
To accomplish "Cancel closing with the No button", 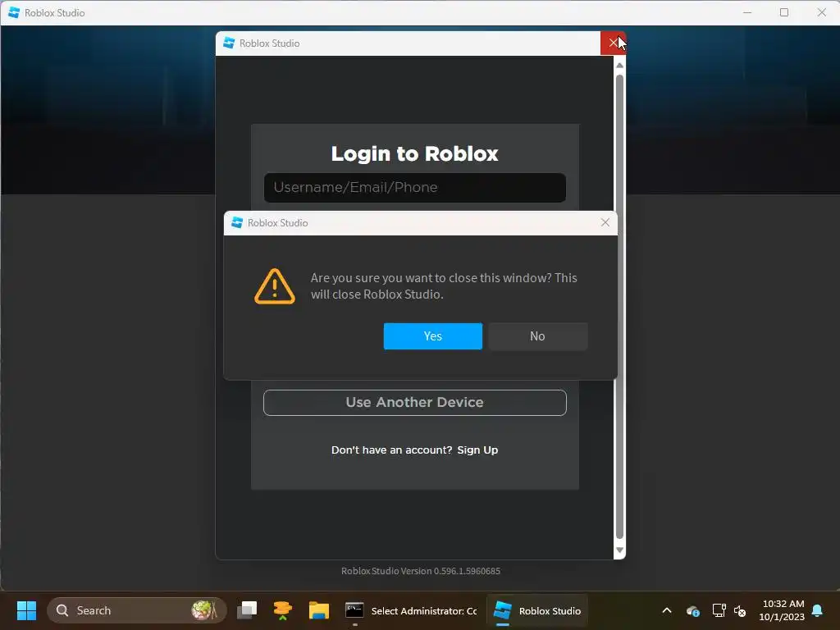I will (x=537, y=336).
